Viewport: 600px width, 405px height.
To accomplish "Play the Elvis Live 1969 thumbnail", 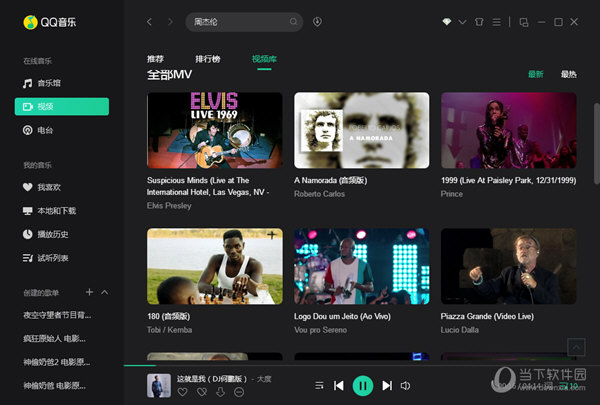I will coord(215,130).
